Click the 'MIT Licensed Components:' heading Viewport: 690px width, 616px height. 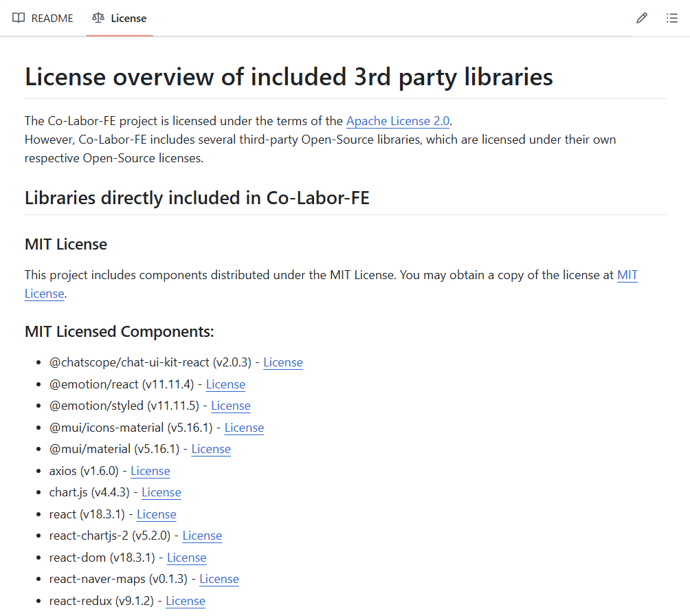click(120, 331)
